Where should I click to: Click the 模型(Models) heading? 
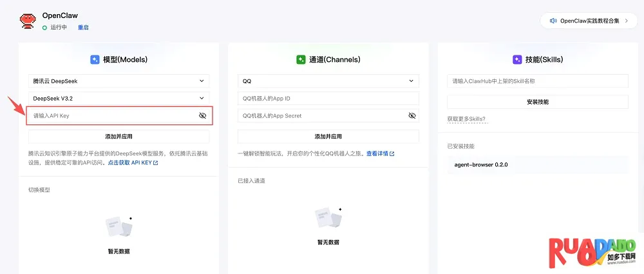(x=126, y=60)
